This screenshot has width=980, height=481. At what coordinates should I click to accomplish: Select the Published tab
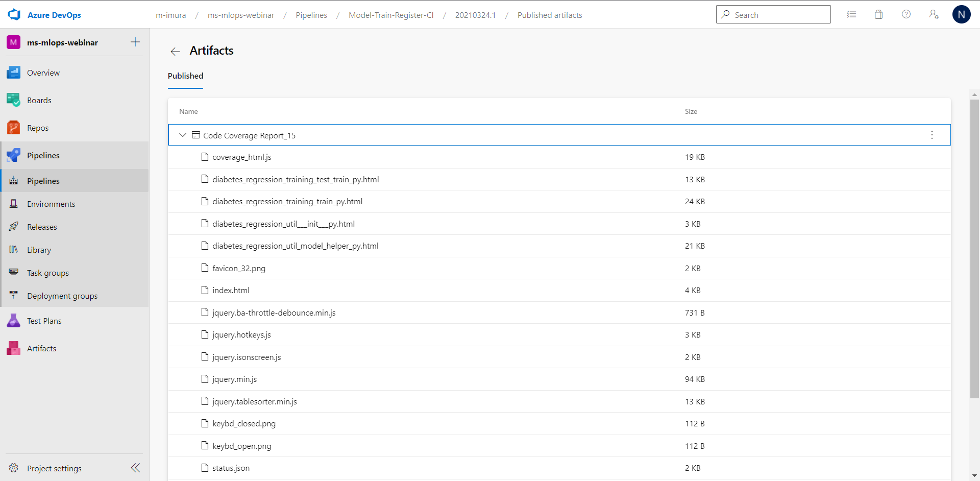[185, 76]
